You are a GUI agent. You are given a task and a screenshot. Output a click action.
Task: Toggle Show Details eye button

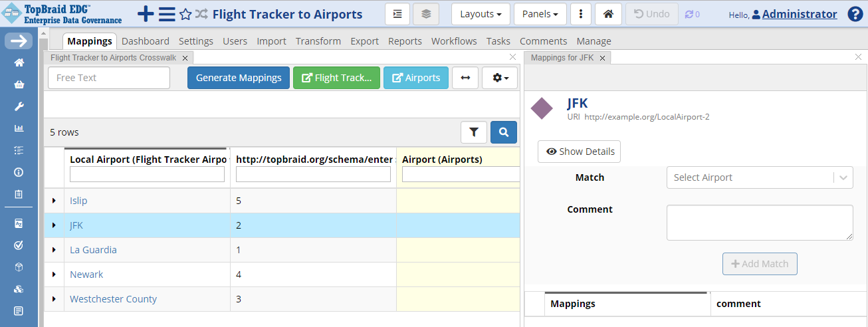click(579, 152)
